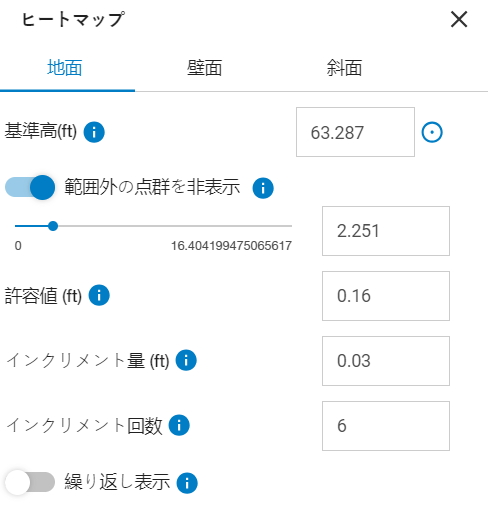Screen dimensions: 488x515
Task: Switch to the 壁面 tab
Action: pos(204,68)
